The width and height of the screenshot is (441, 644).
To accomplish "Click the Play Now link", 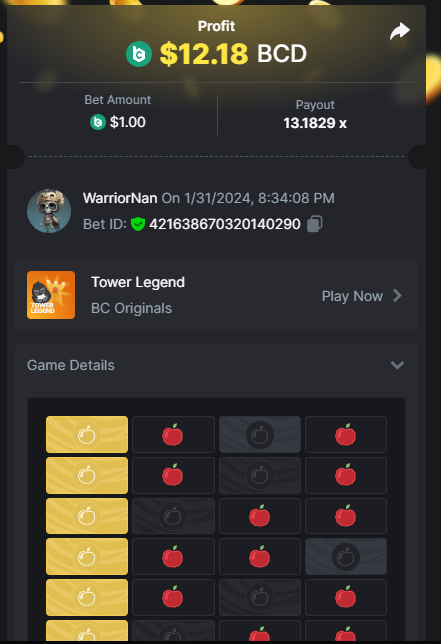I will (x=352, y=296).
